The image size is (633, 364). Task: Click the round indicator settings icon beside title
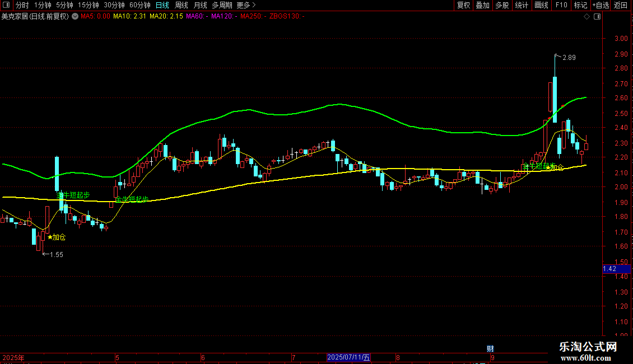[75, 17]
